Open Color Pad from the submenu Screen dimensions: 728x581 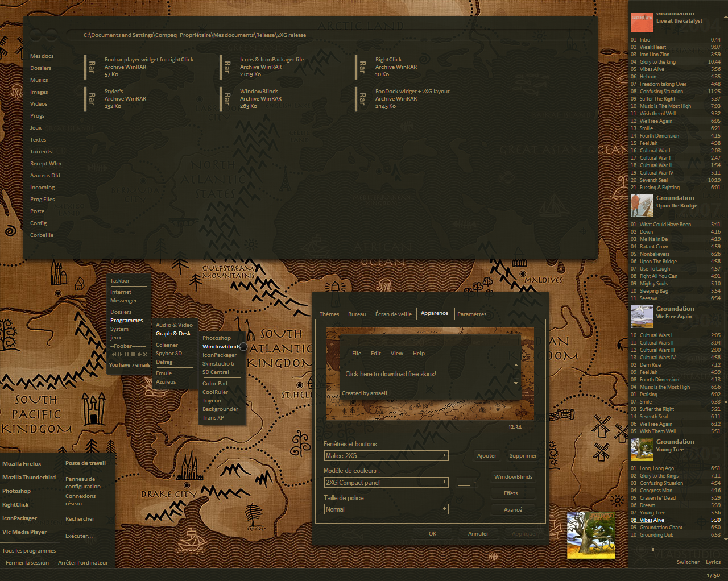(x=215, y=384)
